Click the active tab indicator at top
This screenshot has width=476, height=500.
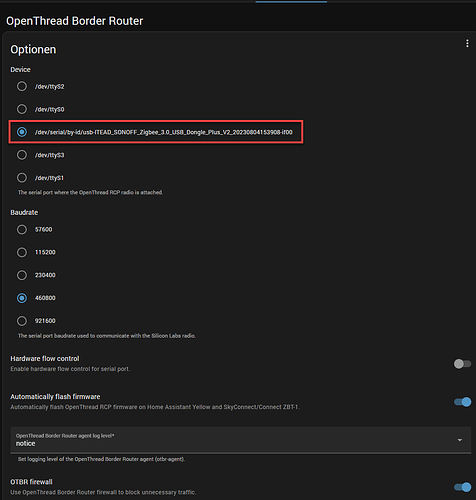pos(291,2)
